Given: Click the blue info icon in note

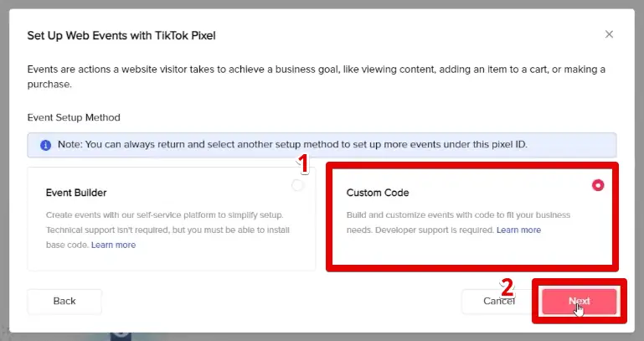Looking at the screenshot, I should click(x=45, y=145).
